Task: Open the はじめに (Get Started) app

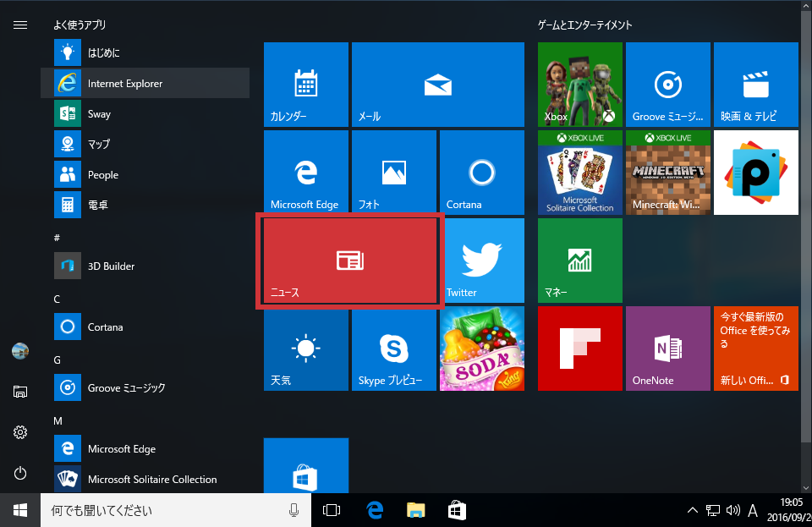Action: point(145,52)
